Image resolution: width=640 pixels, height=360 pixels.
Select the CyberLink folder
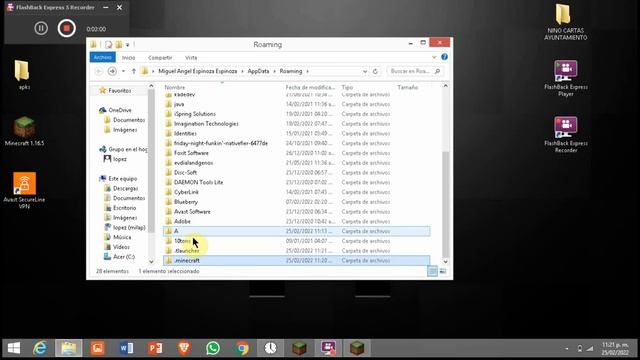pyautogui.click(x=297, y=192)
